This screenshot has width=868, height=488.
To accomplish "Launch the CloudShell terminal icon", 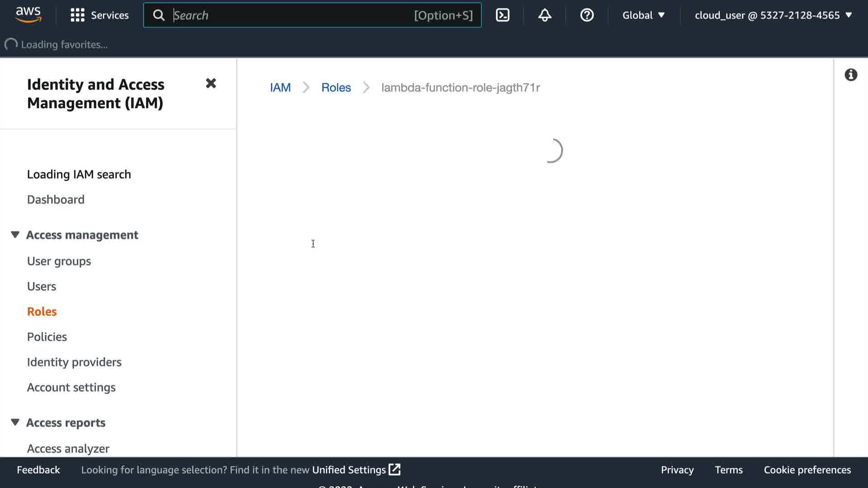I will 502,15.
